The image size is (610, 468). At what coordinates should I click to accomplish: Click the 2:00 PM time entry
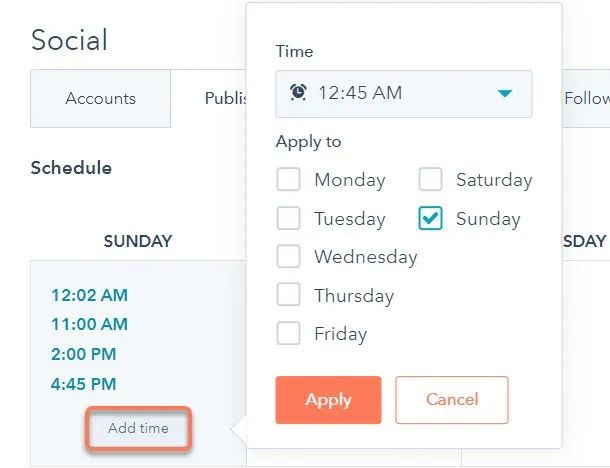[84, 354]
